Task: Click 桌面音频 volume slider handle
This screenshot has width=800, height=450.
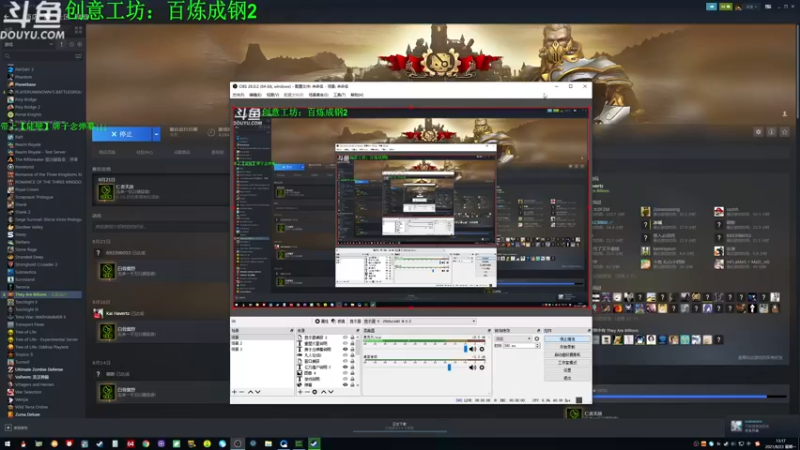Action: pyautogui.click(x=449, y=367)
